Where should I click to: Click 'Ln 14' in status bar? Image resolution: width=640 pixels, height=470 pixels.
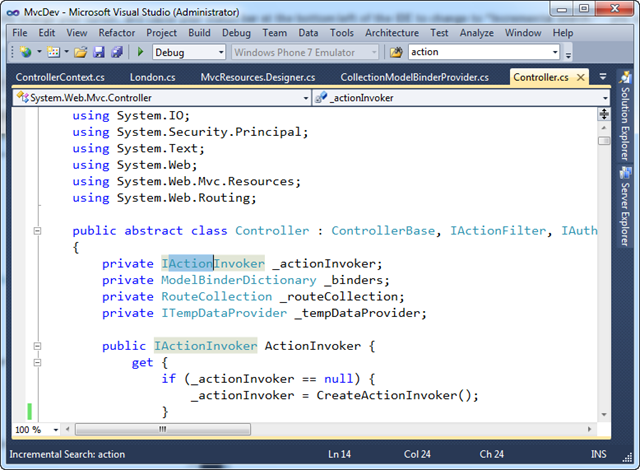(340, 454)
